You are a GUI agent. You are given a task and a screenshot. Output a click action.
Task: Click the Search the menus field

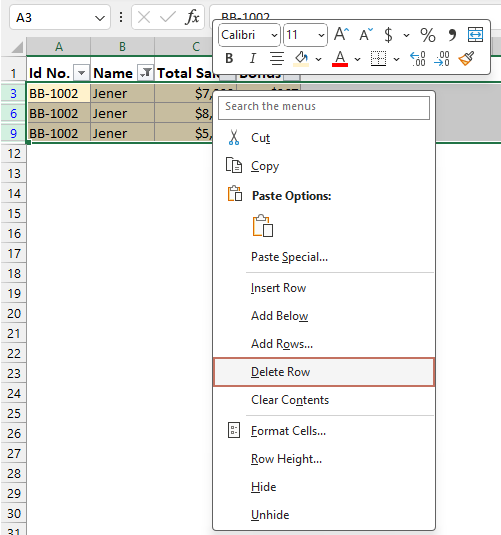[324, 107]
